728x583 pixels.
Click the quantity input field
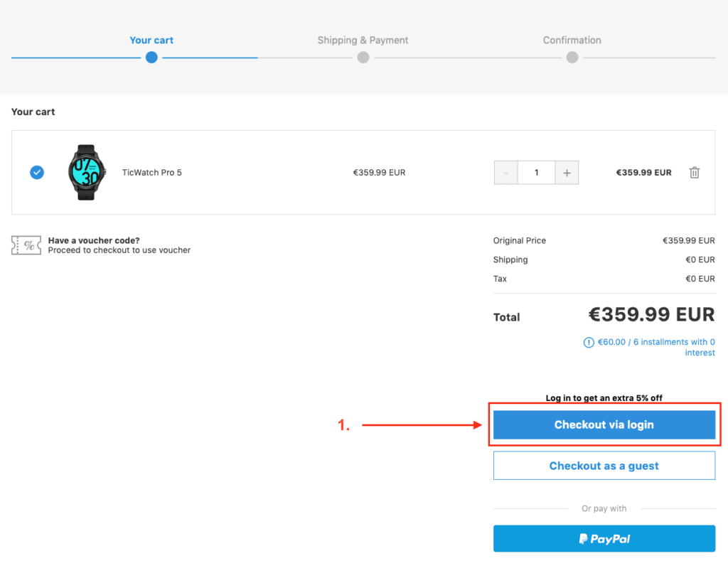536,172
